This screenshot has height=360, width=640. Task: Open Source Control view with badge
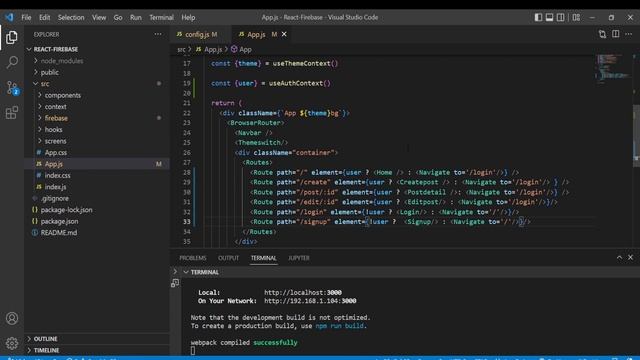click(12, 87)
